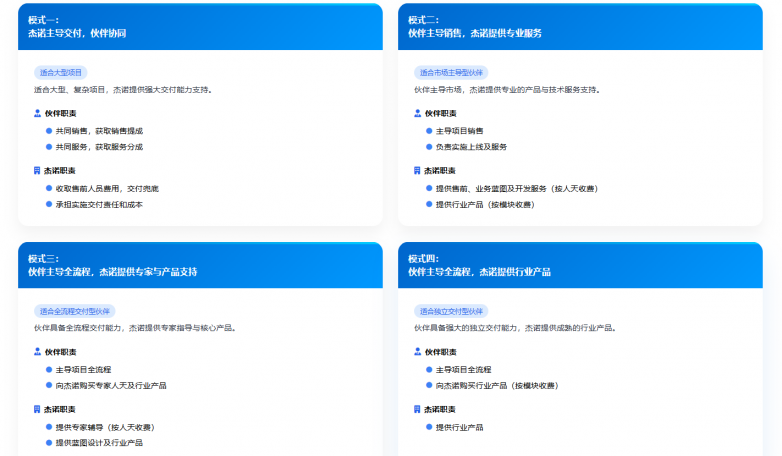The image size is (782, 456).
Task: Click the 伙伴职责 person icon in 模式一 card
Action: pyautogui.click(x=38, y=114)
